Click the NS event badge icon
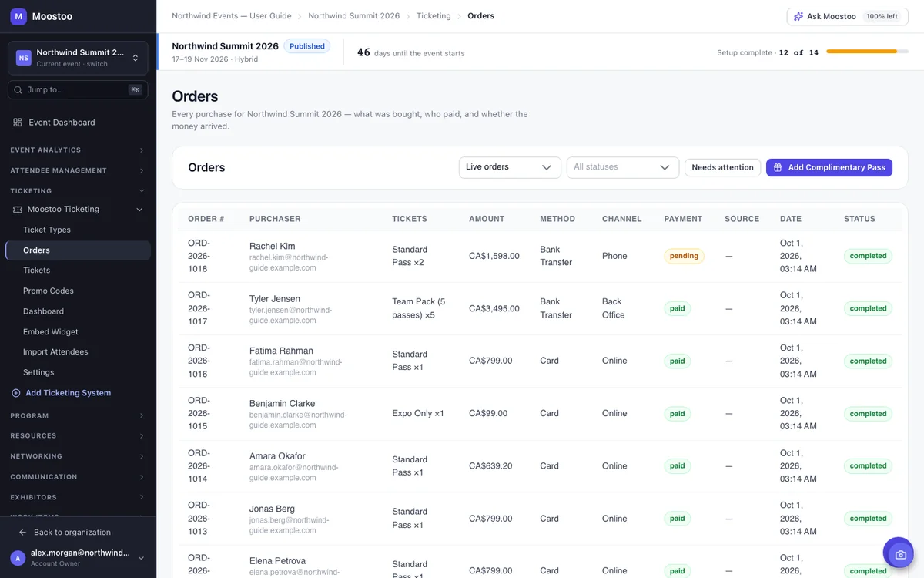This screenshot has width=924, height=578. click(x=24, y=58)
